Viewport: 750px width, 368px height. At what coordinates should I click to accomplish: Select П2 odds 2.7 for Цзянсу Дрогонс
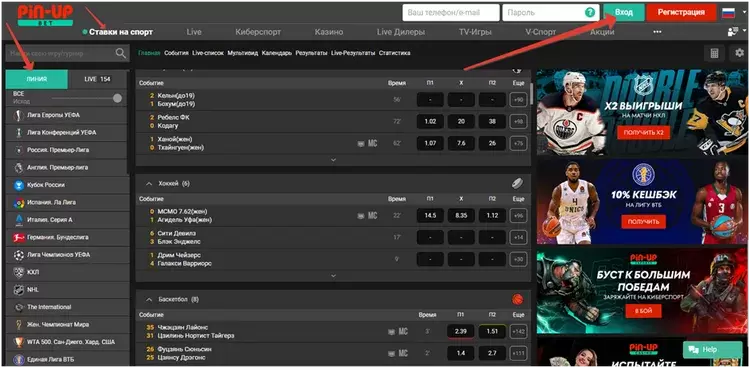(x=492, y=353)
